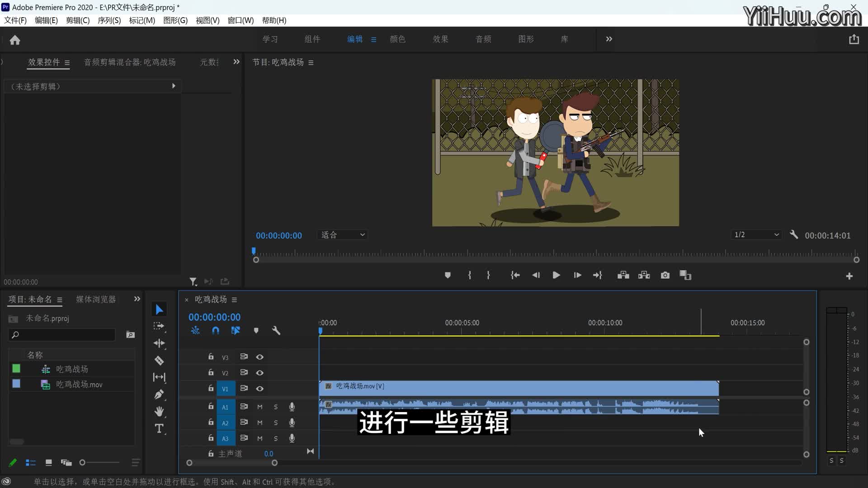
Task: Click project panel search field
Action: click(x=62, y=335)
